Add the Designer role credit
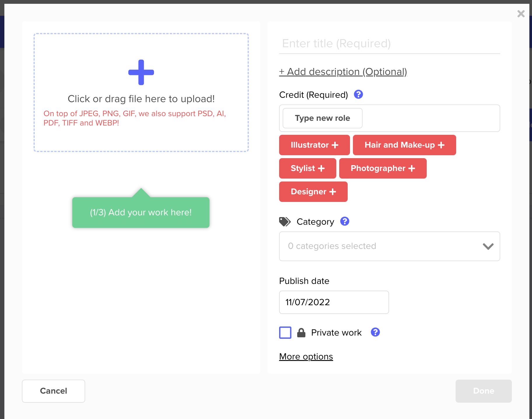The width and height of the screenshot is (532, 419). (x=313, y=192)
